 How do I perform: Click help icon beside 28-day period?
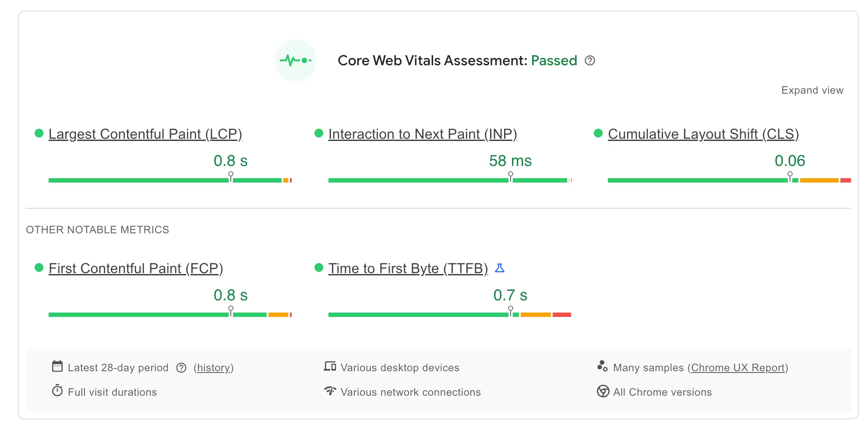pyautogui.click(x=181, y=368)
